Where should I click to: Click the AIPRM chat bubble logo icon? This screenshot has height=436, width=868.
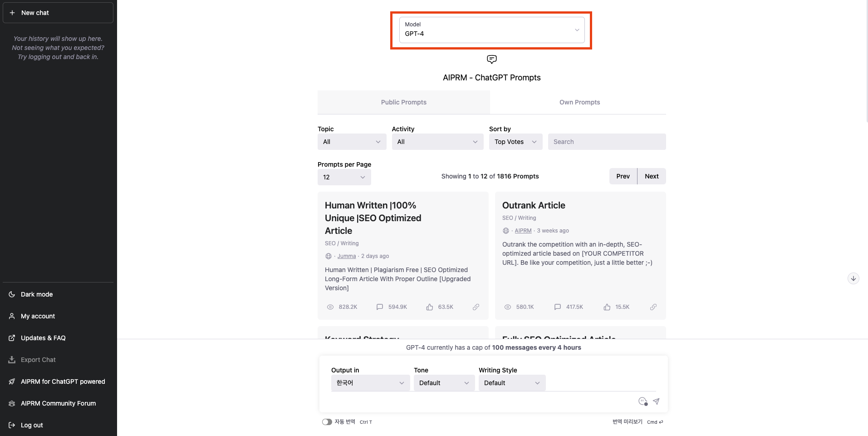(x=492, y=59)
